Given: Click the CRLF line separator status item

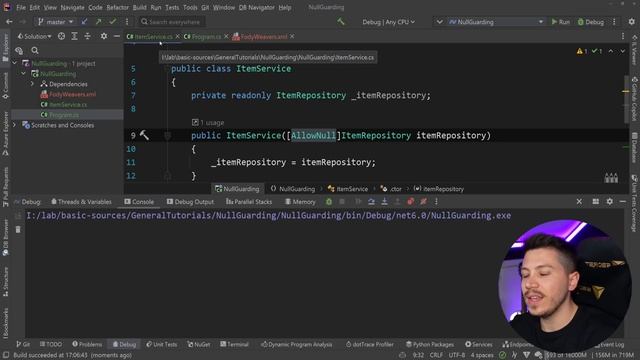Looking at the screenshot, I should click(436, 355).
